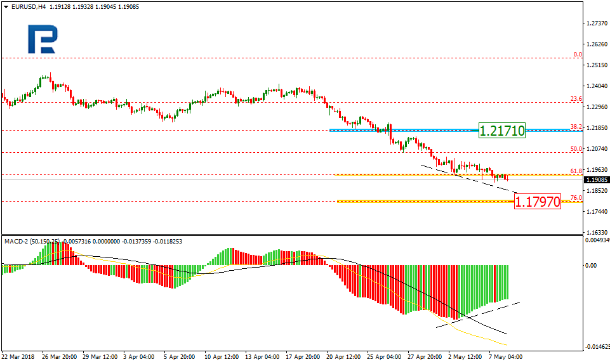
Task: Click the dashed trendline below price candles
Action: (x=470, y=179)
